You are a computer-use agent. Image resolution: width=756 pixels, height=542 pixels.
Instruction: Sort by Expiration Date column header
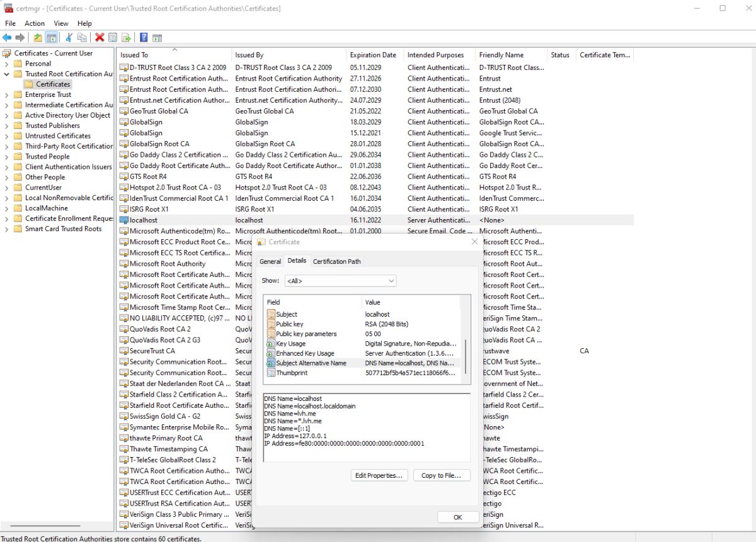(x=375, y=55)
